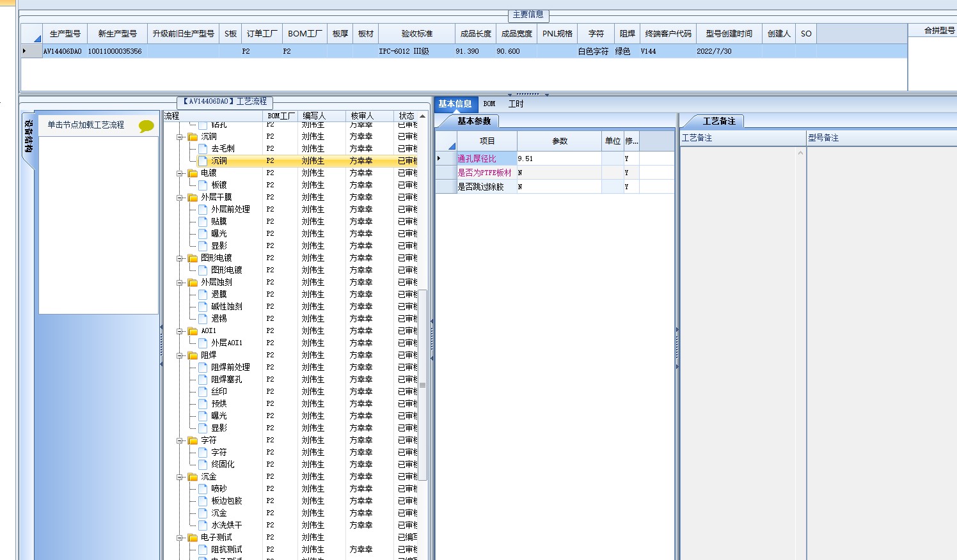This screenshot has width=957, height=560.
Task: Click the 阻抗测试 document icon
Action: [203, 550]
